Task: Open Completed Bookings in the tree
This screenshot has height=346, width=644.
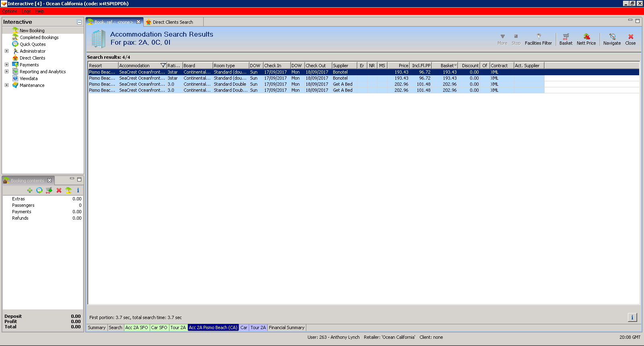Action: coord(39,37)
